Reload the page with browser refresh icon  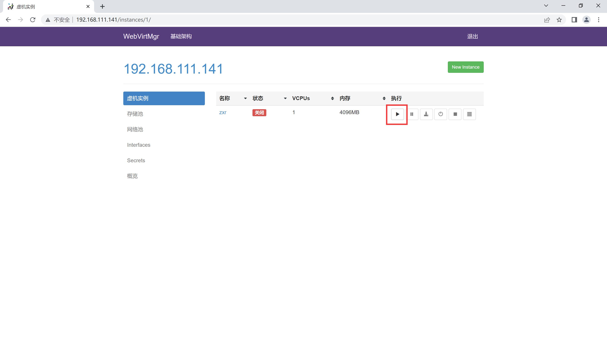[33, 20]
